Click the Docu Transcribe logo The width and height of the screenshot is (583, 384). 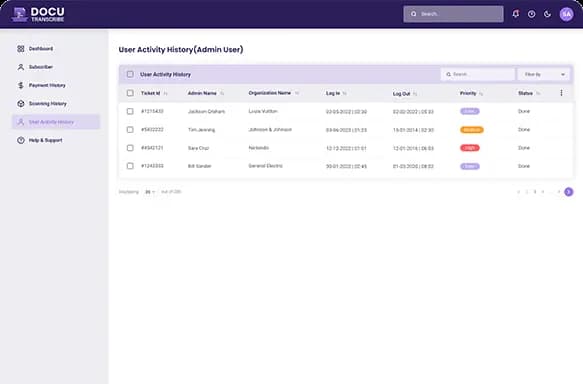coord(38,14)
